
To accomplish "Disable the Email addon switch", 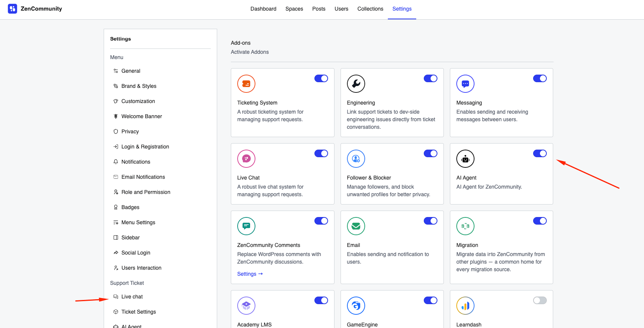I will click(x=431, y=221).
